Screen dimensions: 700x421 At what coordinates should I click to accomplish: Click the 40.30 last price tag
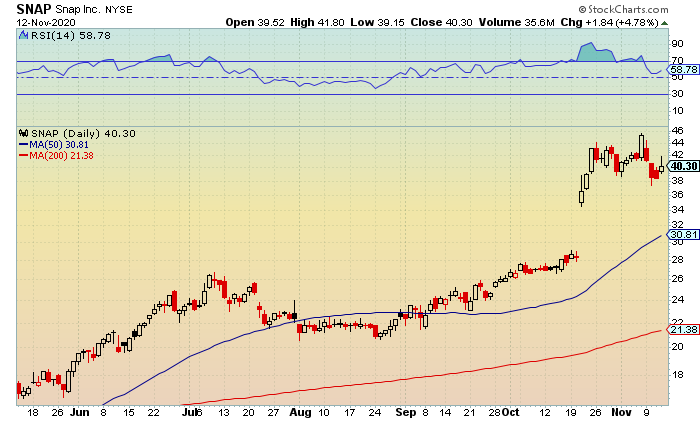pyautogui.click(x=683, y=166)
